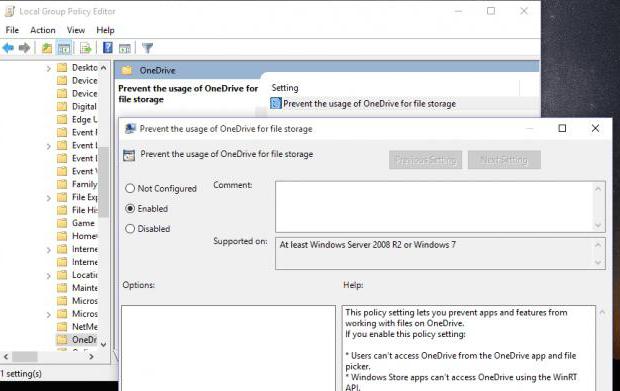The image size is (620, 391).
Task: Click the tree pane vertical scrollbar thumb
Action: pyautogui.click(x=103, y=182)
